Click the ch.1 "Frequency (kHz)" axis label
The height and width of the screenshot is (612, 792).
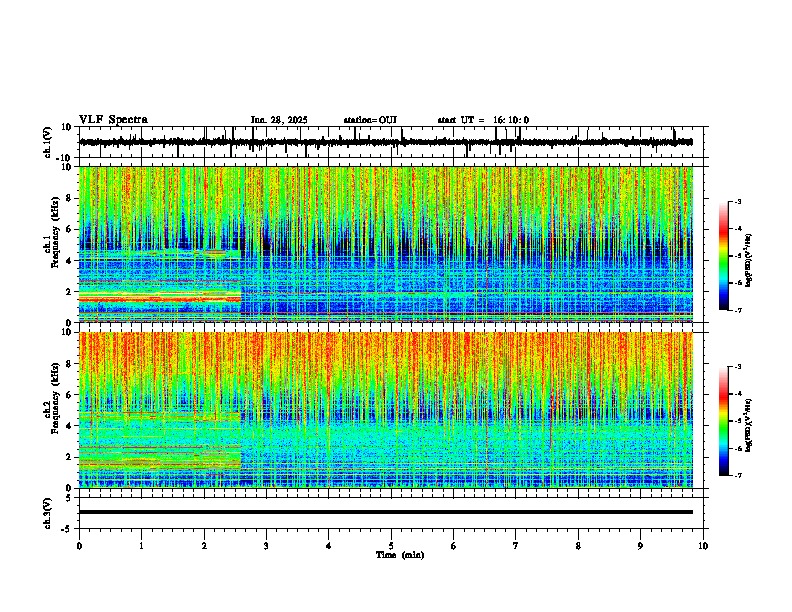55,233
